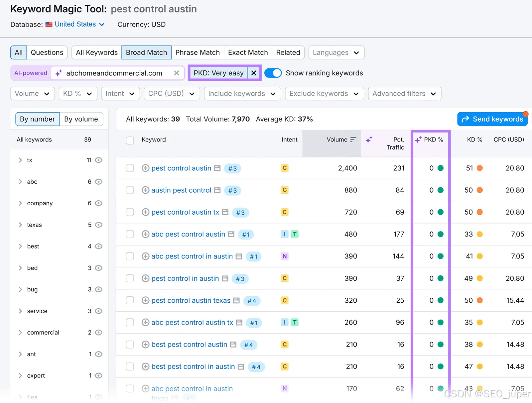
Task: Toggle Show ranking keywords switch
Action: pyautogui.click(x=273, y=73)
